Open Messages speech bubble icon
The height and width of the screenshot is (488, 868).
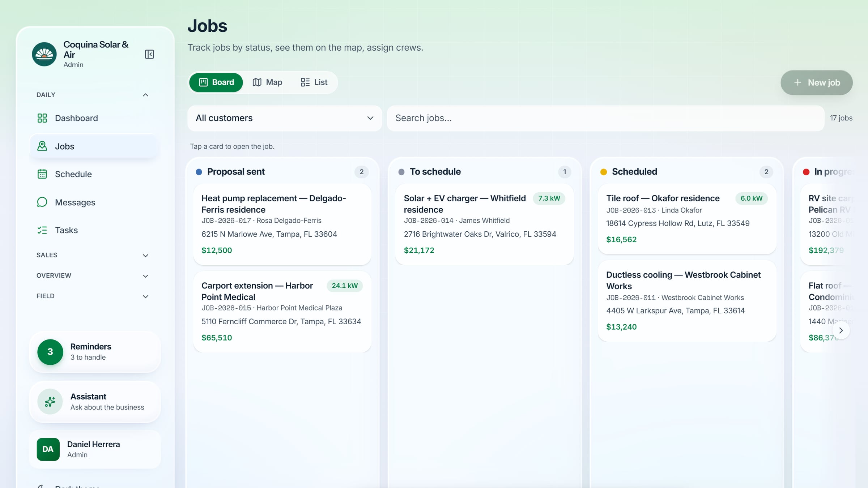tap(42, 202)
